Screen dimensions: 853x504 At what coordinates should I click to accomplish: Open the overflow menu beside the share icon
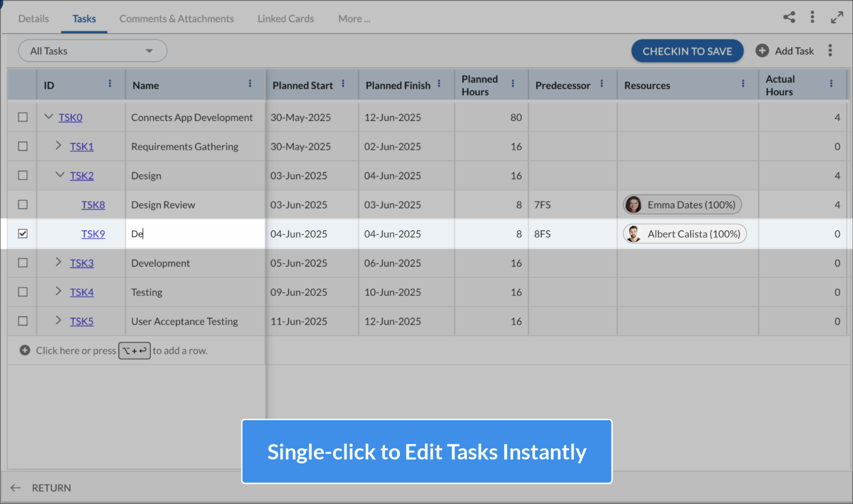(812, 17)
